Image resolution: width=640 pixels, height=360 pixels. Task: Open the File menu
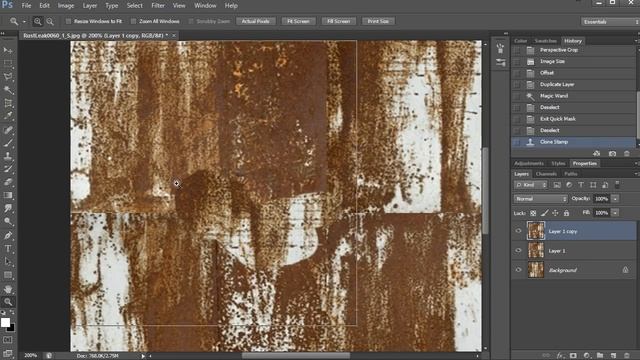point(26,6)
